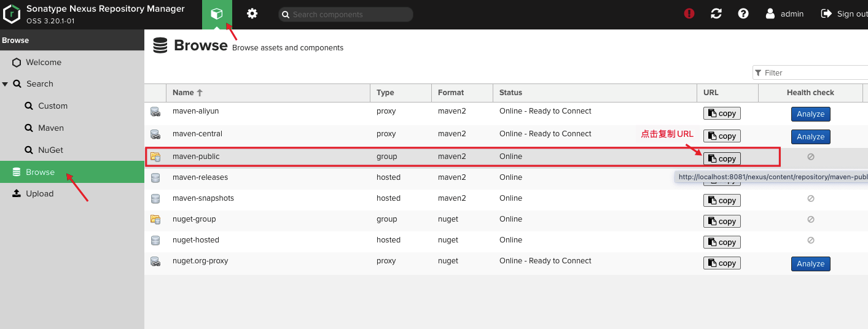Open the administration gear icon
868x329 pixels.
(x=252, y=14)
